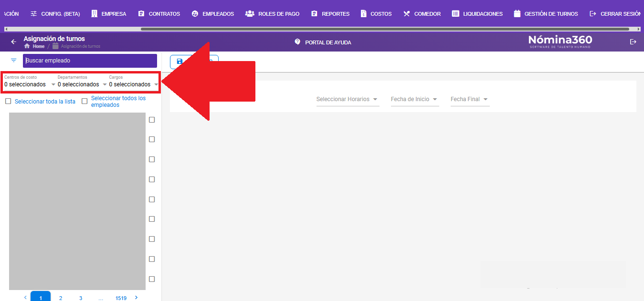Open the COSTOS menu
644x301 pixels.
377,14
